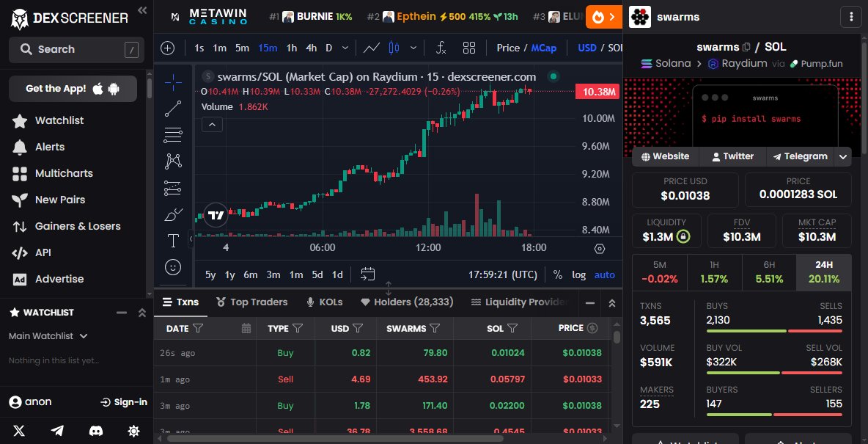Set chart range to 6m

[x=251, y=275]
